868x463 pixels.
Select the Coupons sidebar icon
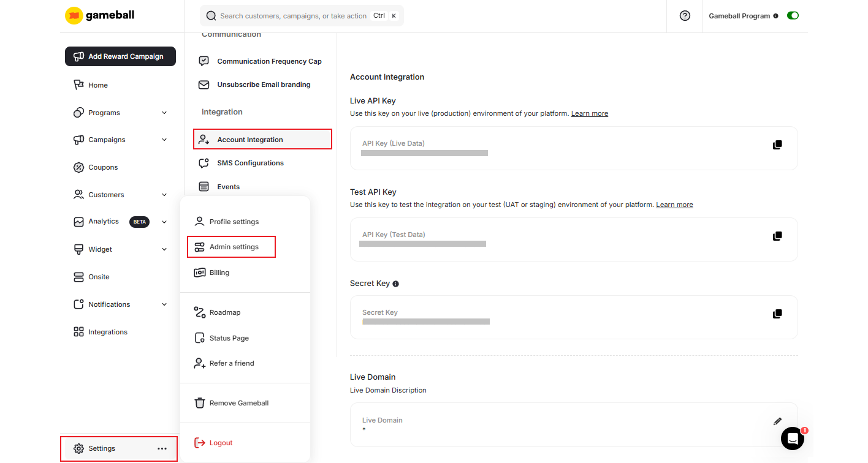[x=78, y=167]
